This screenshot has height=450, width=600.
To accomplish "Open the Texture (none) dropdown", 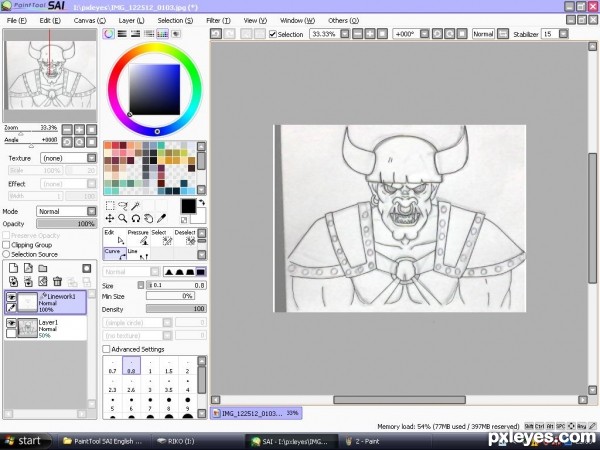I will click(91, 158).
